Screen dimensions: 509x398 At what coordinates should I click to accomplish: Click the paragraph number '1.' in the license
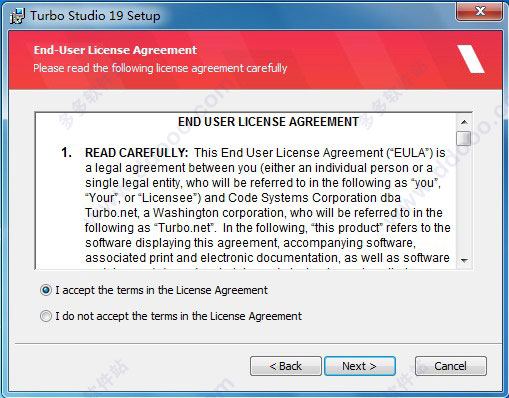(66, 153)
